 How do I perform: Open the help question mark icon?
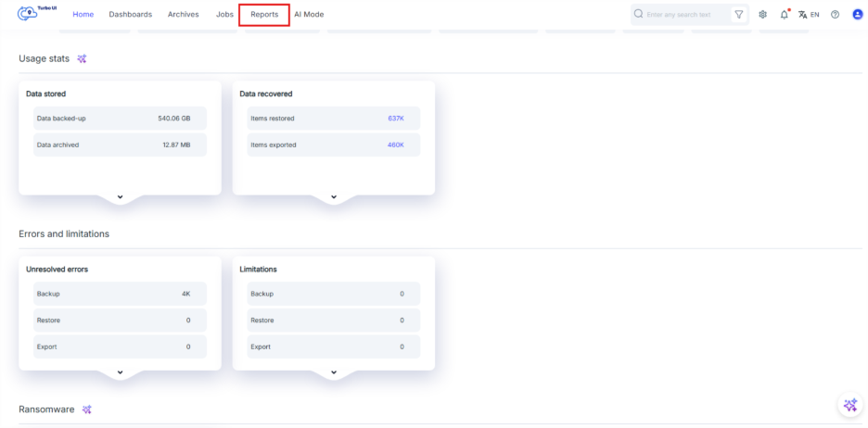(835, 15)
